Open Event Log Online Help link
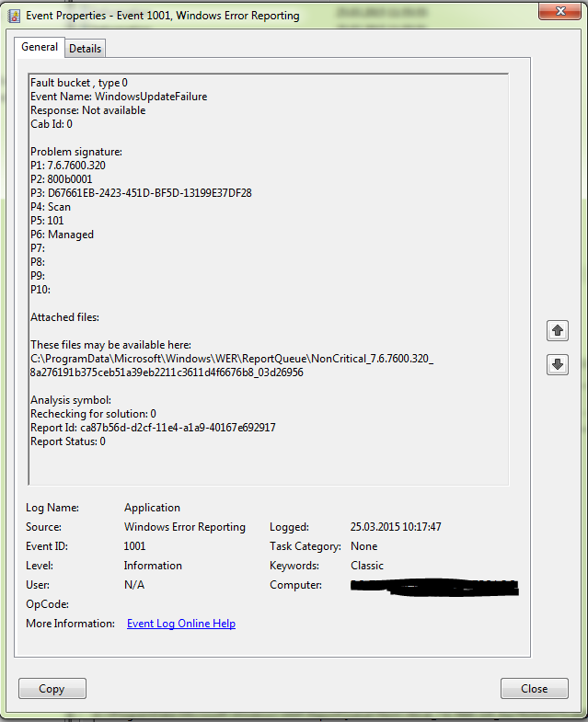The height and width of the screenshot is (722, 588). tap(181, 624)
